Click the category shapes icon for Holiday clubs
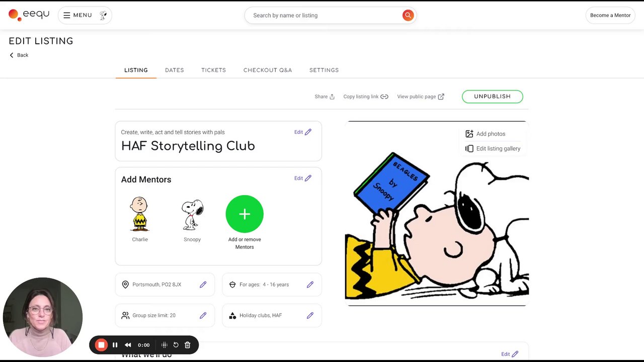 [232, 315]
